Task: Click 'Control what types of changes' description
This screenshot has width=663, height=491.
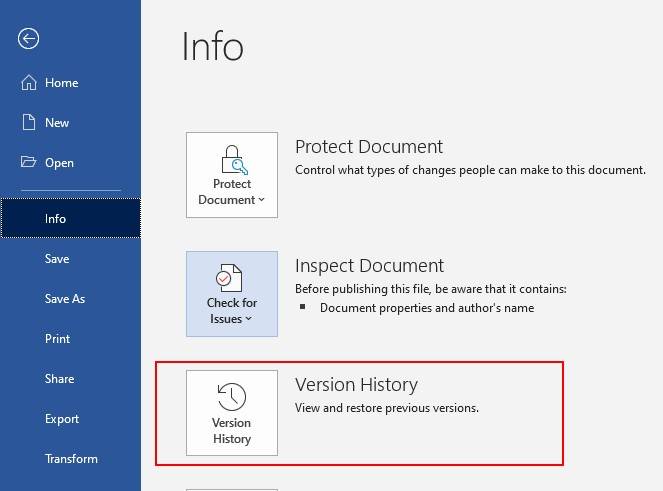Action: tap(470, 170)
